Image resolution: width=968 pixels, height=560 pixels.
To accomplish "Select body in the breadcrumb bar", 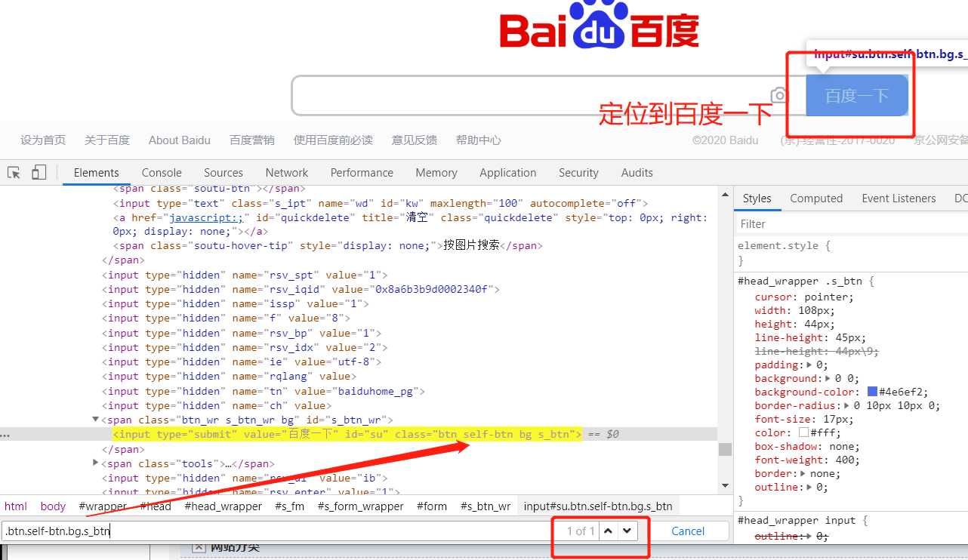I will pos(54,506).
